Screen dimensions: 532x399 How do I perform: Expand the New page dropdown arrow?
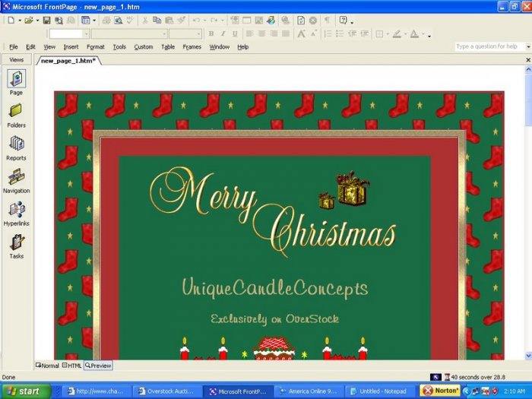pyautogui.click(x=20, y=21)
